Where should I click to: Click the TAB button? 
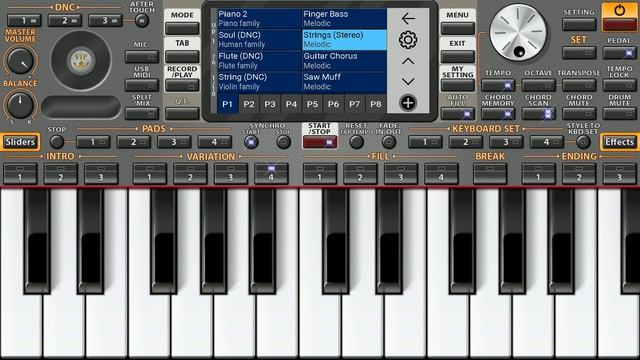[x=182, y=56]
